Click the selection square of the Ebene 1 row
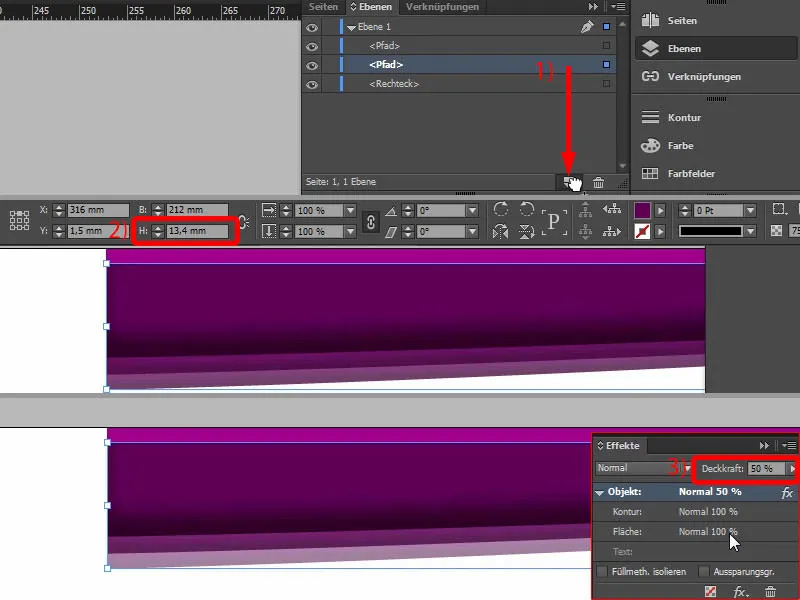The image size is (800, 600). pos(606,27)
